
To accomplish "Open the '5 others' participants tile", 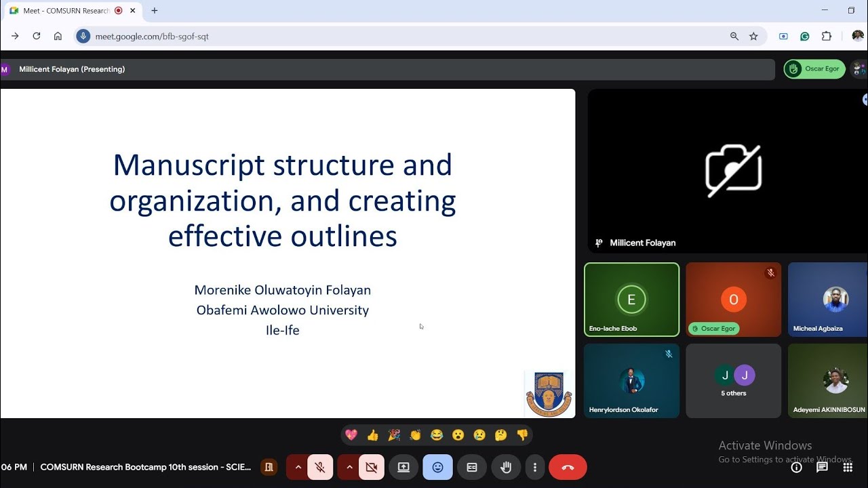I will click(x=733, y=381).
